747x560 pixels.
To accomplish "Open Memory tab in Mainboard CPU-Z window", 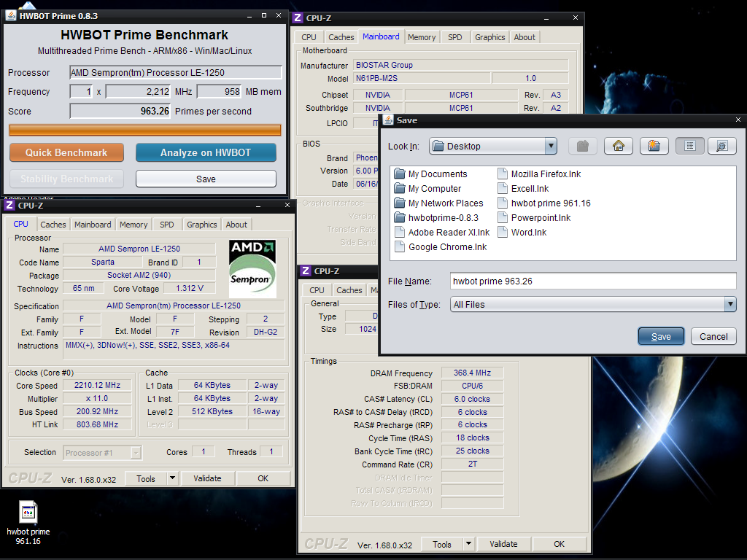I will [x=422, y=37].
